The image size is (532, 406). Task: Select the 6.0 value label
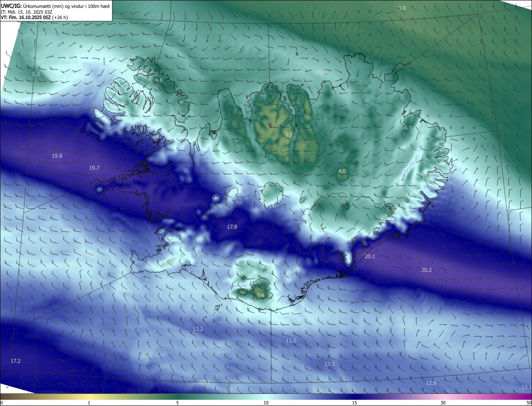click(36, 74)
